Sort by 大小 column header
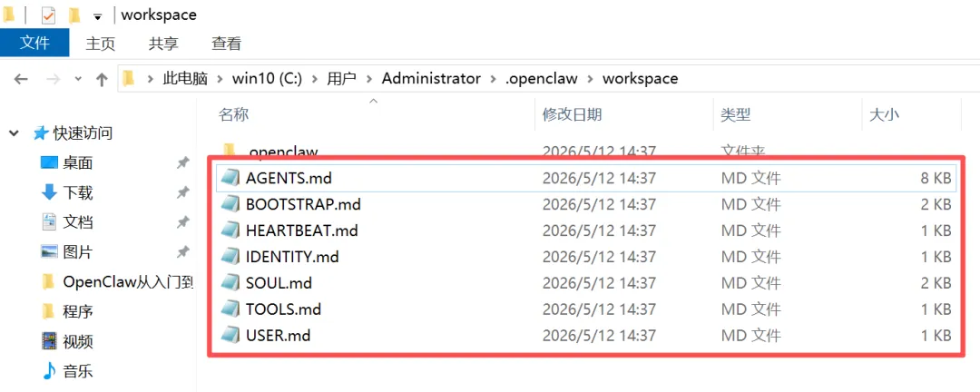The width and height of the screenshot is (980, 392). point(885,114)
